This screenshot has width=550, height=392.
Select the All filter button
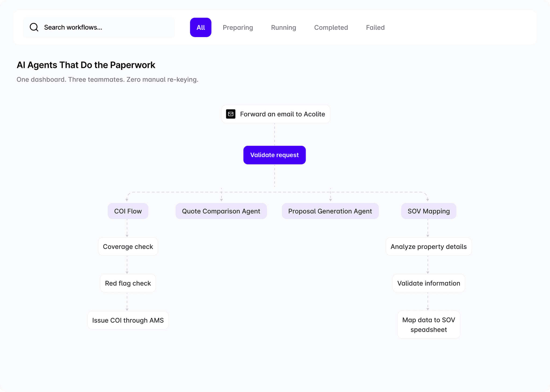click(x=201, y=27)
